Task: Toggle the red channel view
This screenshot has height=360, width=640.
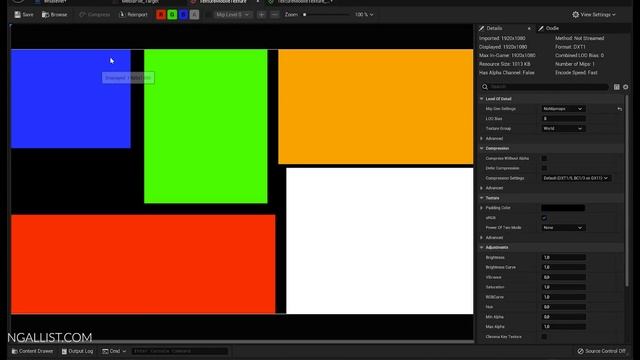Action: coord(161,15)
